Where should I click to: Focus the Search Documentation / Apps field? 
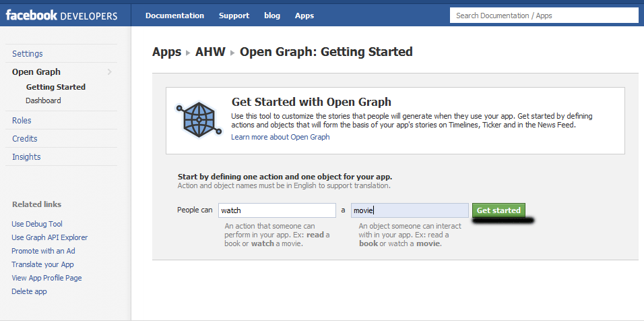click(544, 16)
